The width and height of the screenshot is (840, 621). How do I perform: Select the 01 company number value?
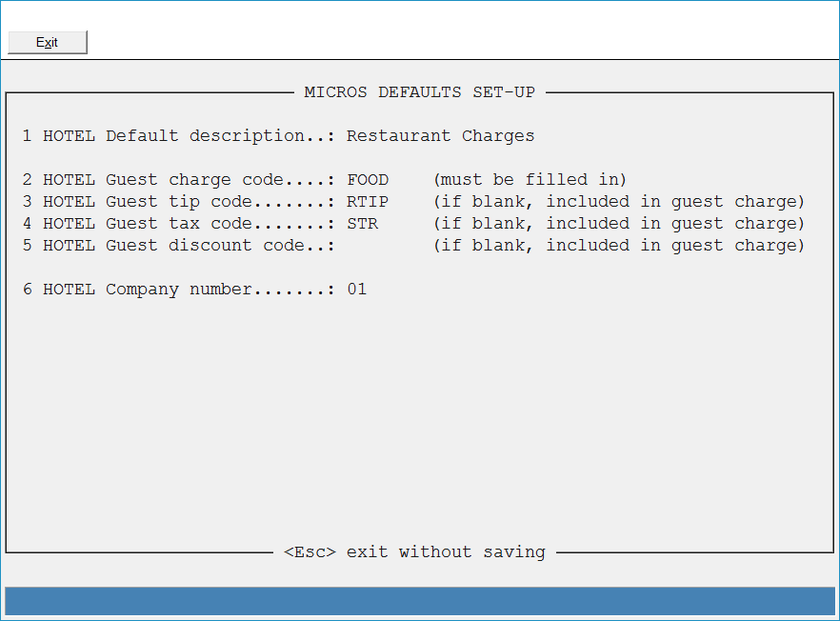[x=357, y=290]
